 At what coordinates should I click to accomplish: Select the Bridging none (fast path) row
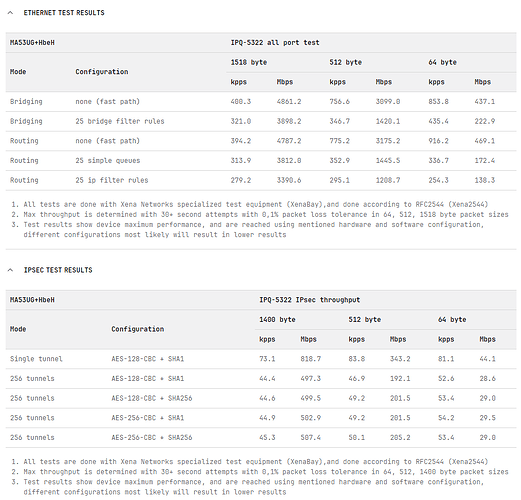pyautogui.click(x=261, y=102)
